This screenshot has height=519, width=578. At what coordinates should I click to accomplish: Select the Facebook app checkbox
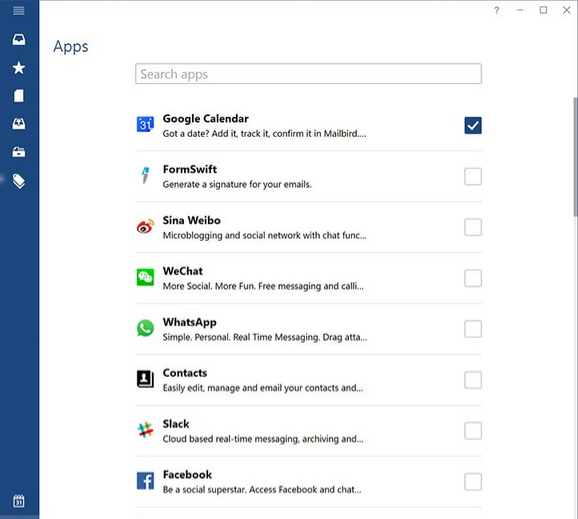tap(473, 481)
